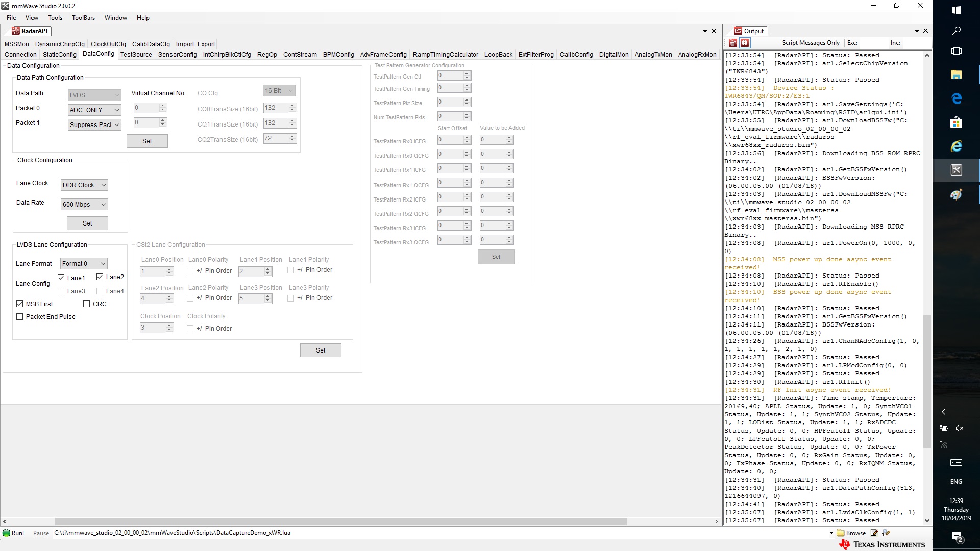The image size is (980, 551).
Task: Click the magnifier-and-pencil script icon
Action: (x=886, y=533)
